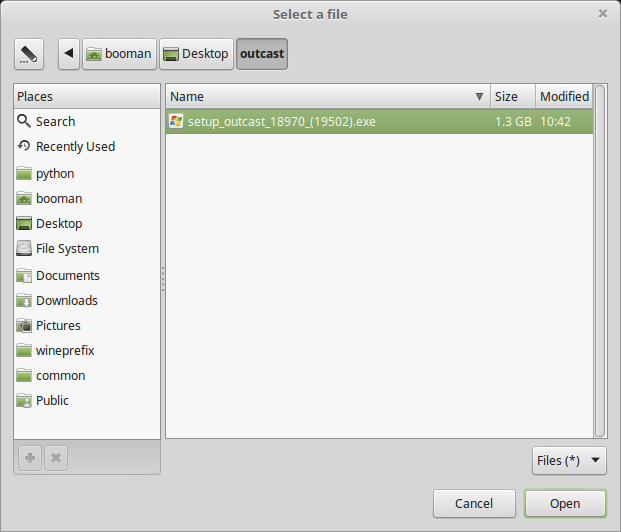Select python bookmark label
Image resolution: width=621 pixels, height=532 pixels.
tap(55, 174)
